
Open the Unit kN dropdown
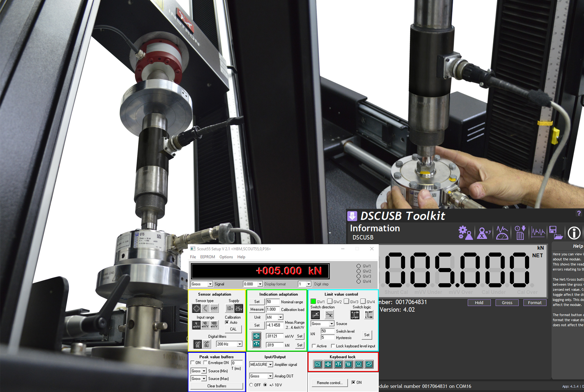pyautogui.click(x=281, y=317)
